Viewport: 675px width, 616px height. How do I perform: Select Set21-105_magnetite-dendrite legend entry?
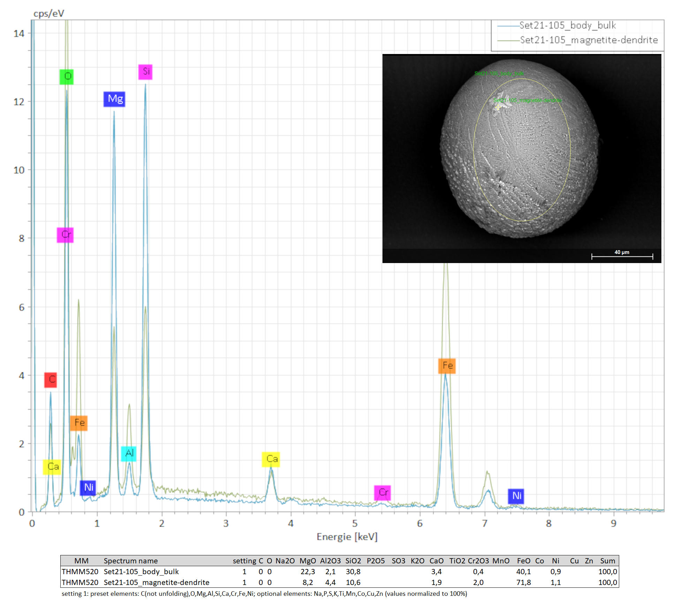tap(589, 40)
